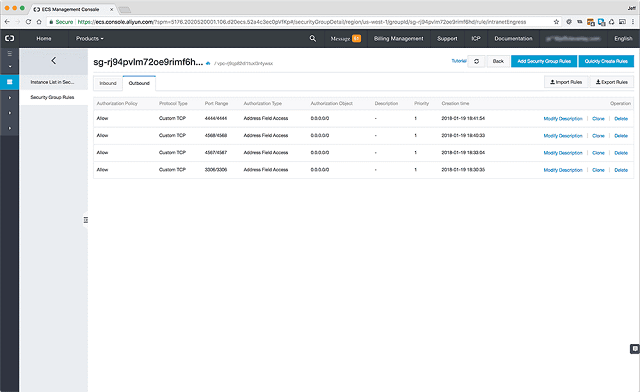
Task: Click the Creation time column header
Action: pos(455,103)
